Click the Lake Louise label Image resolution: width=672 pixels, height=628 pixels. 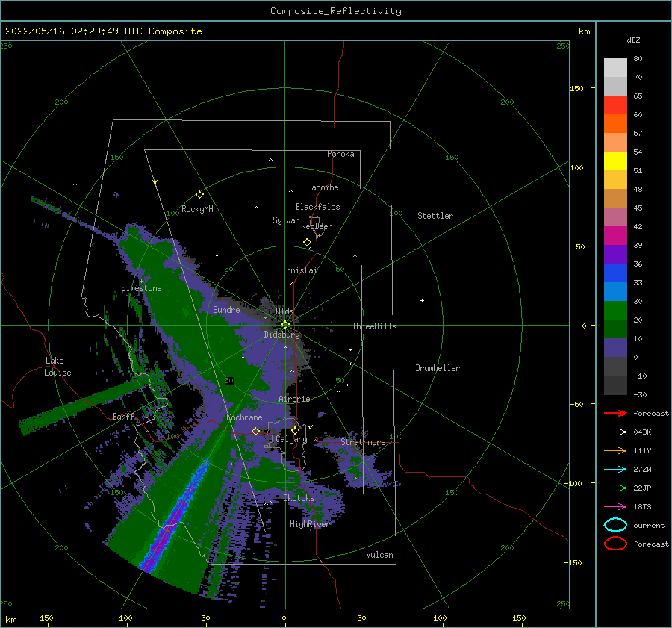click(x=57, y=367)
